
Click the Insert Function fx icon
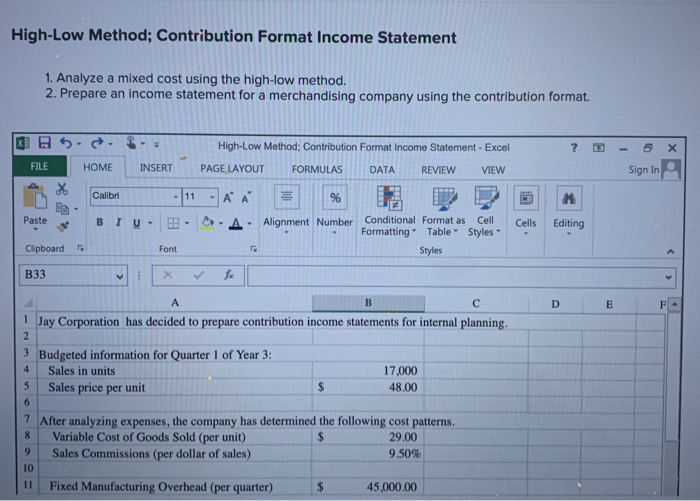tap(229, 275)
